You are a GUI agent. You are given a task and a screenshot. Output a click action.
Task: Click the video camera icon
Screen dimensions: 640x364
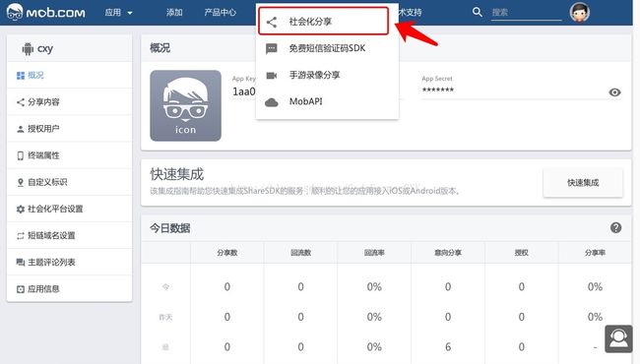[x=272, y=76]
